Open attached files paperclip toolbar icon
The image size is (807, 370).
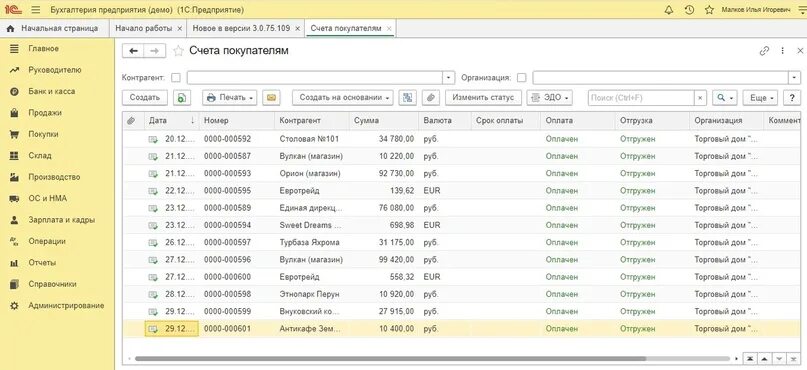pos(431,97)
